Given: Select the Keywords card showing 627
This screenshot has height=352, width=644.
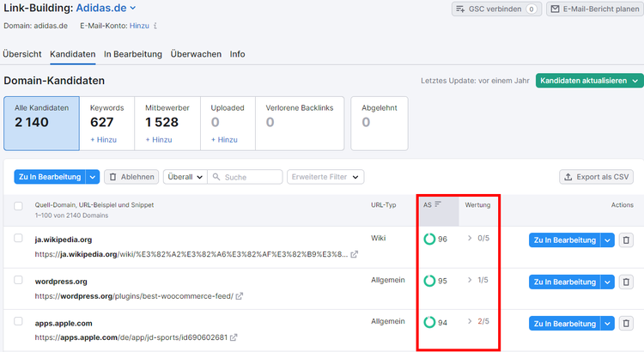Looking at the screenshot, I should 106,124.
